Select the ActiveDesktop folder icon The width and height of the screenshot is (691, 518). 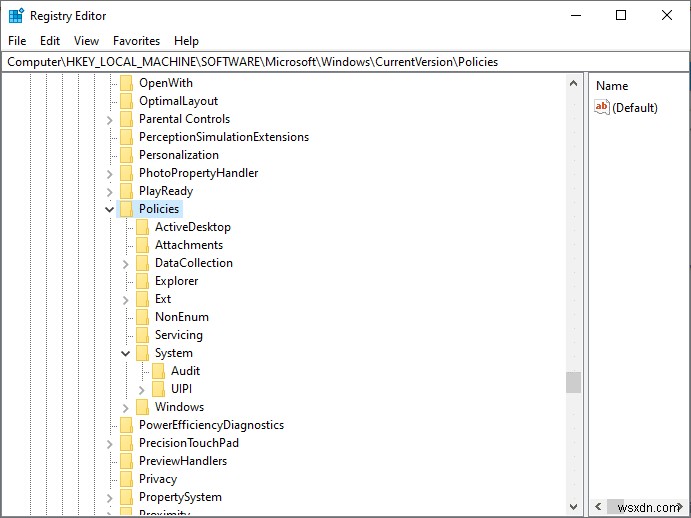coord(142,227)
